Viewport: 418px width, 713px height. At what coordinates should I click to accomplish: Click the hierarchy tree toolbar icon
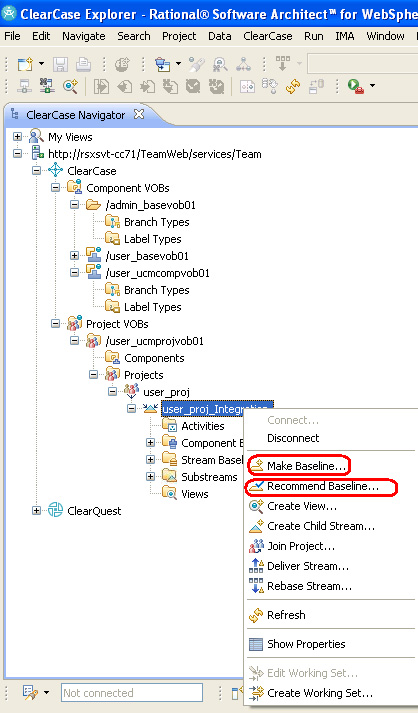pyautogui.click(x=243, y=64)
